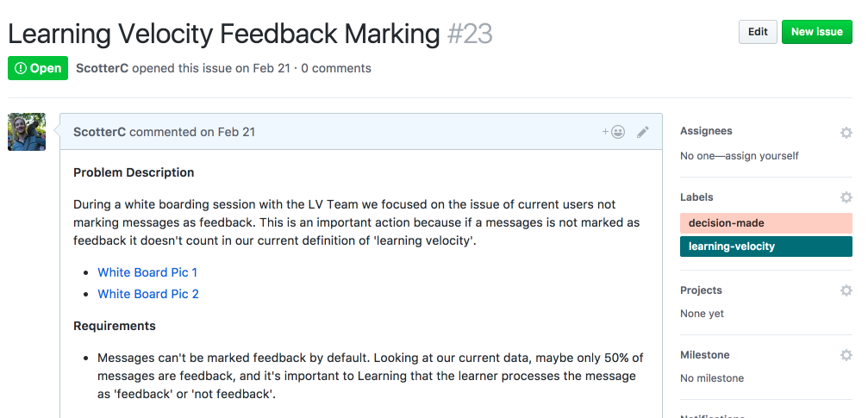
Task: Open the White Board Pic 1 link
Action: [x=147, y=272]
